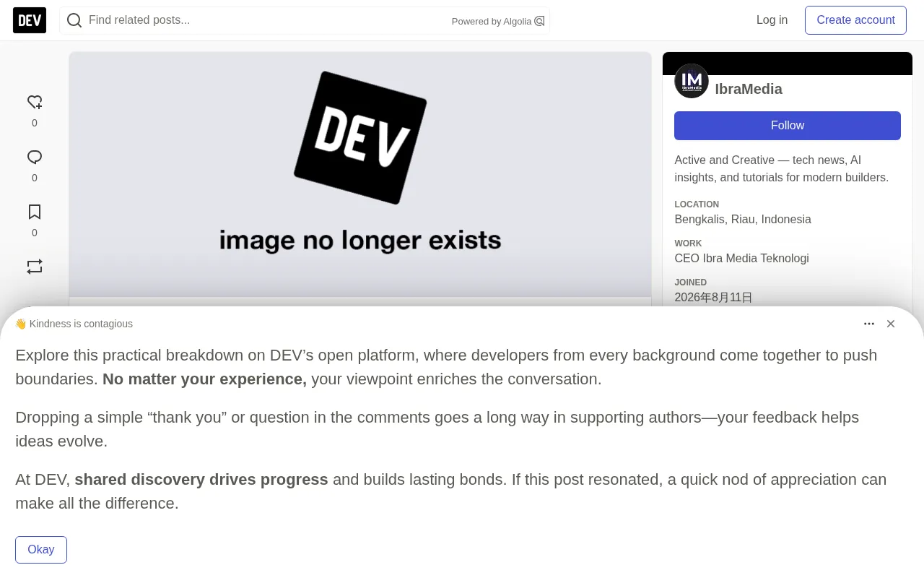The width and height of the screenshot is (924, 578).
Task: Click 'shared discovery drives progress' bold text
Action: tap(201, 480)
